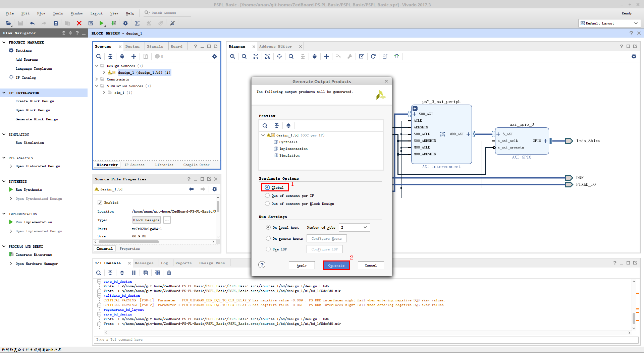Pause the Tcl Console output
The height and width of the screenshot is (353, 644).
coord(134,273)
